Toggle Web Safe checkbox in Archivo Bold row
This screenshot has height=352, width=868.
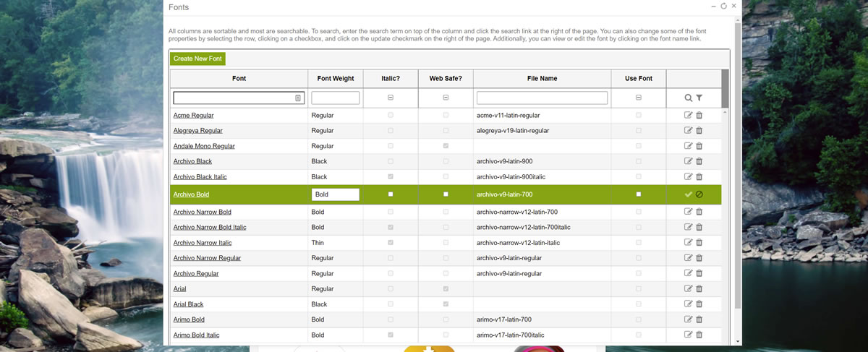coord(446,194)
